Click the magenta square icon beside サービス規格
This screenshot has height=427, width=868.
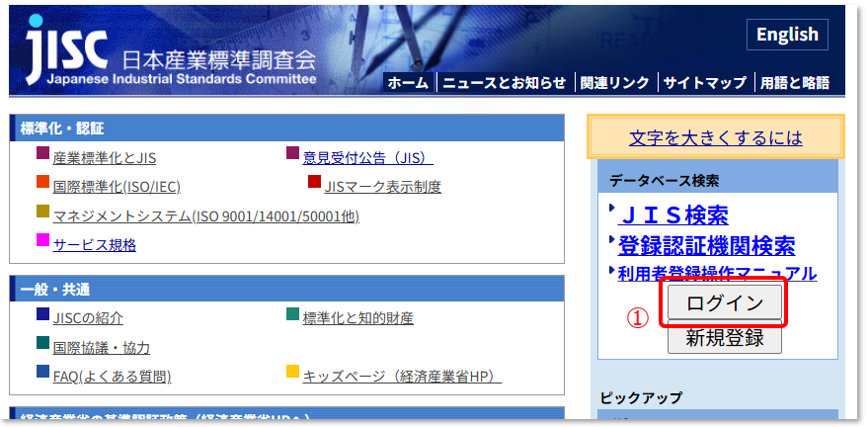point(43,240)
